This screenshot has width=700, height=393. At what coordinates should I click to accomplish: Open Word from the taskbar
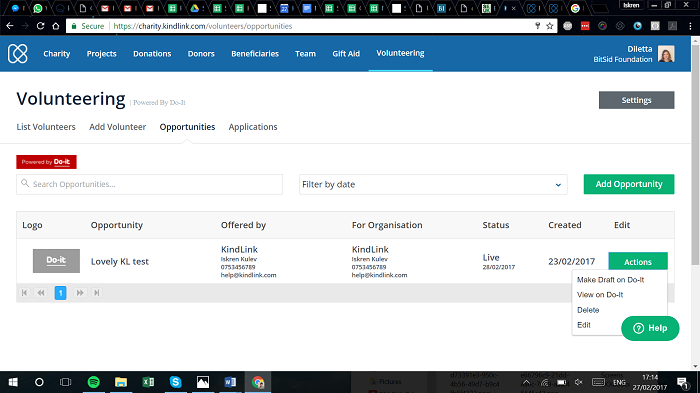click(230, 382)
